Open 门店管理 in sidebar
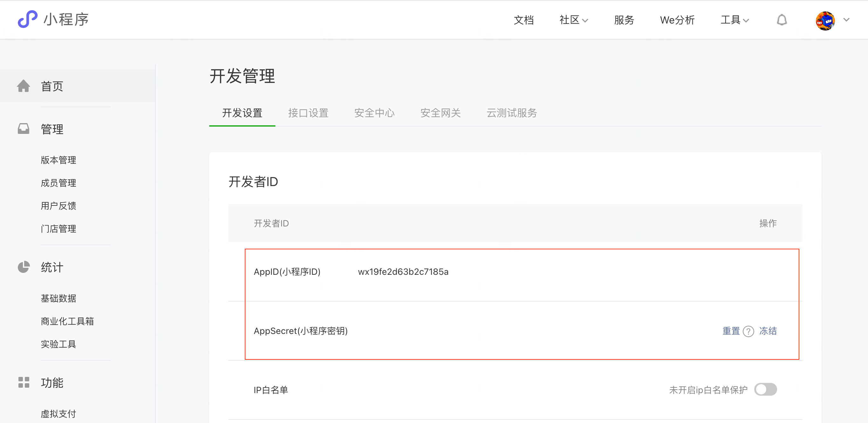The image size is (868, 423). 59,229
